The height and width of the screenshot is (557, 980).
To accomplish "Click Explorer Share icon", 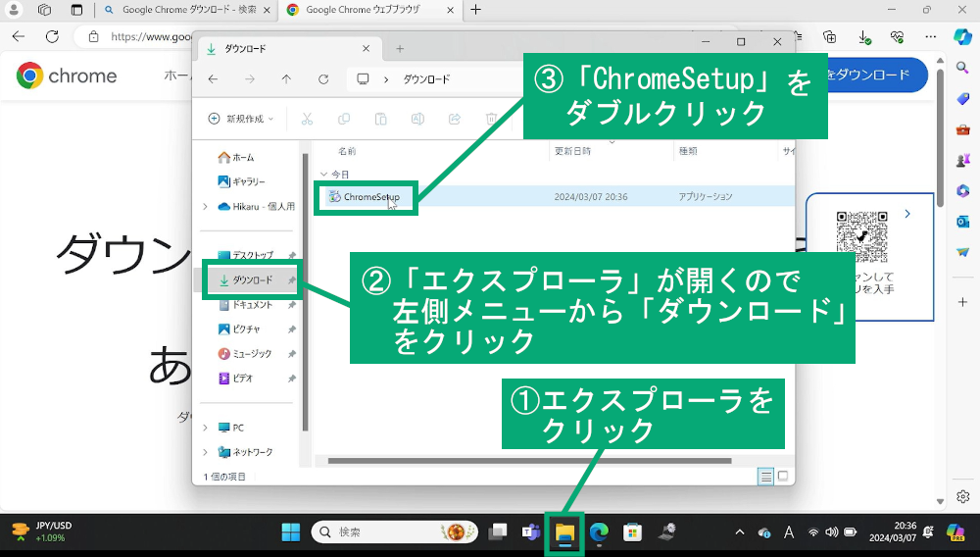I will pos(455,119).
